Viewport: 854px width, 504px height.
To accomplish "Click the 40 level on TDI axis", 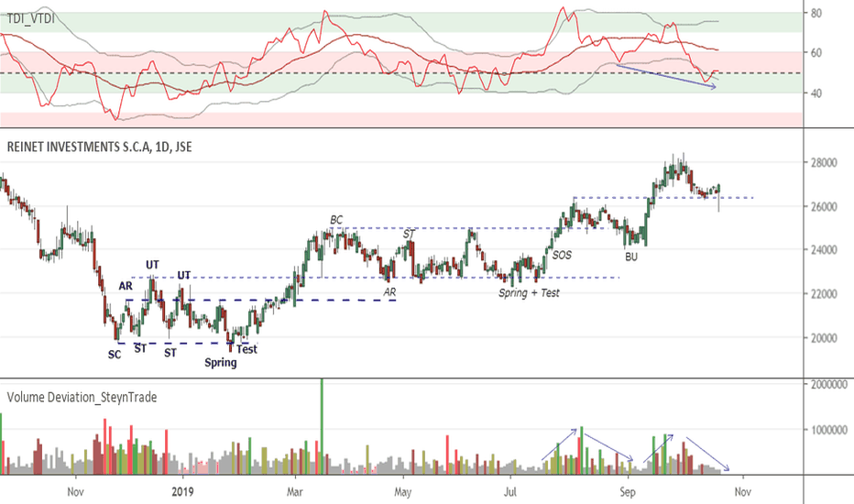I will (x=816, y=93).
